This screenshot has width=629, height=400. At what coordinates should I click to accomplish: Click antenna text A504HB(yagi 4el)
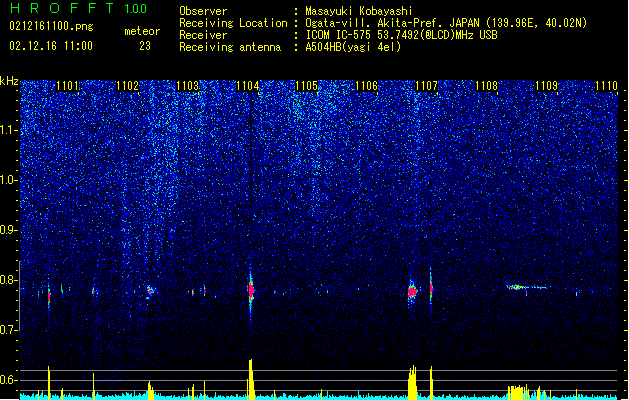pos(353,47)
